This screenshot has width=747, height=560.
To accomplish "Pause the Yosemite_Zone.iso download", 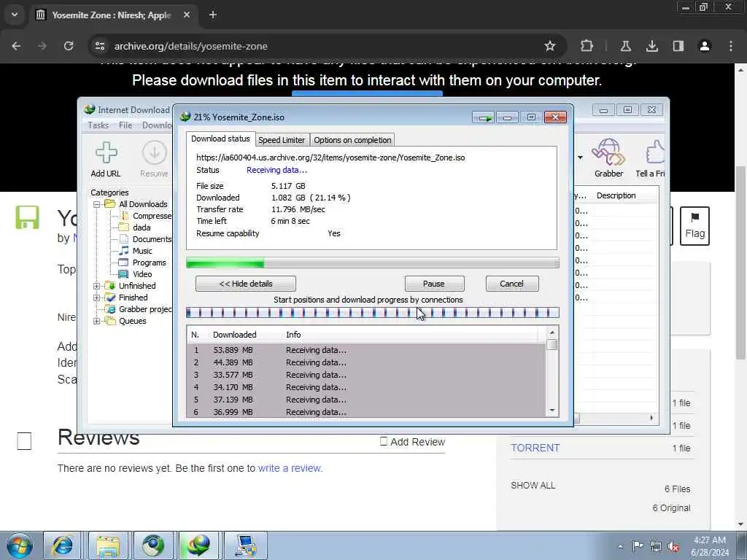I will click(x=434, y=284).
